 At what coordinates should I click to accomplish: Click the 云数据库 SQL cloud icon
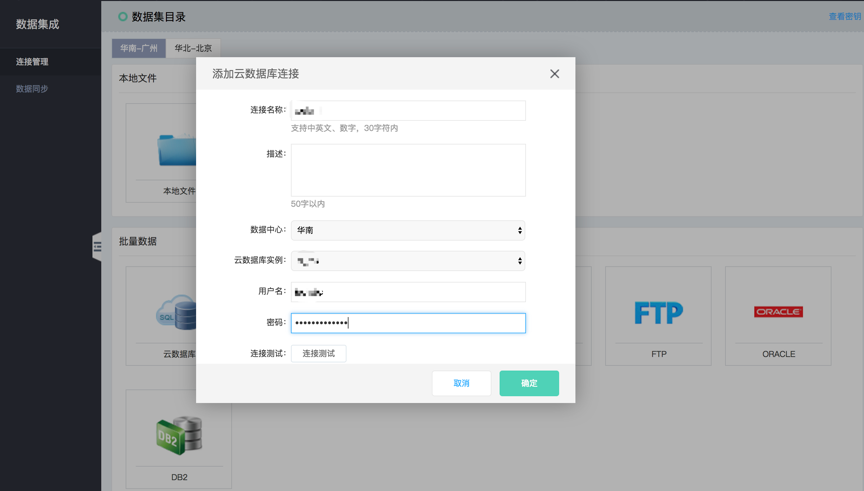click(x=176, y=312)
